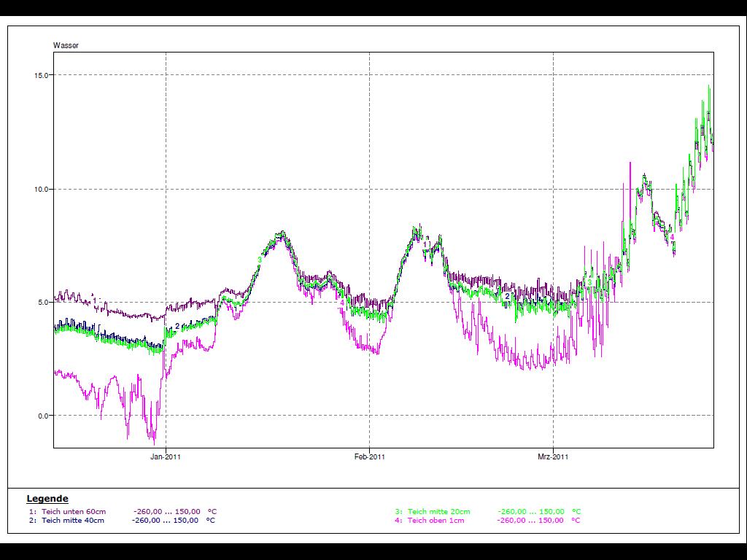Click purple curve marker "1" at February peak
The height and width of the screenshot is (560, 747).
[x=425, y=244]
